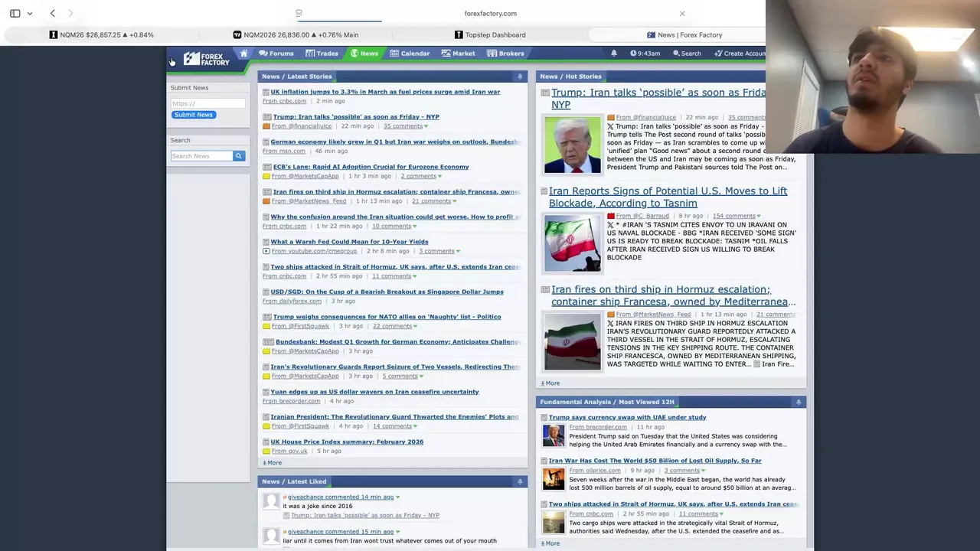Open UK inflation jumps to 3.3% story
Screen dimensions: 980x551
click(x=385, y=92)
